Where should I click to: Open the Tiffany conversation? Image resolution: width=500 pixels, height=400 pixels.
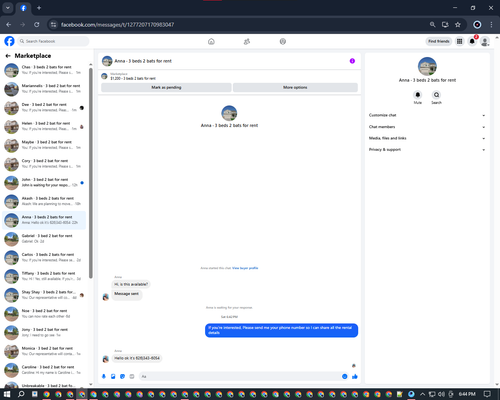point(44,276)
